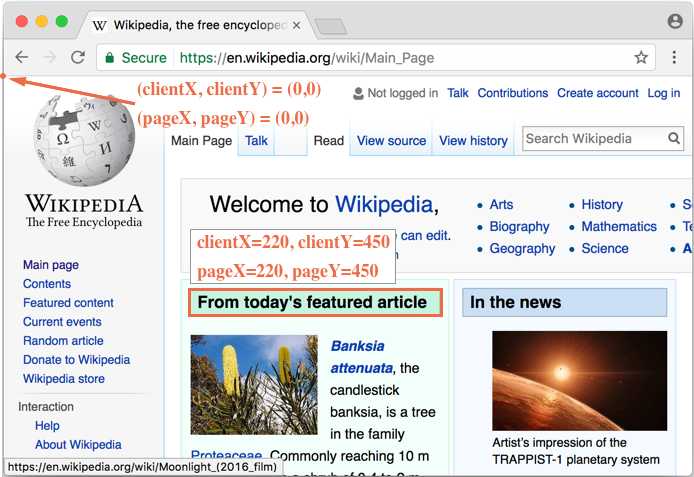
Task: Click the Wikipedia favicon in tab
Action: pyautogui.click(x=100, y=26)
